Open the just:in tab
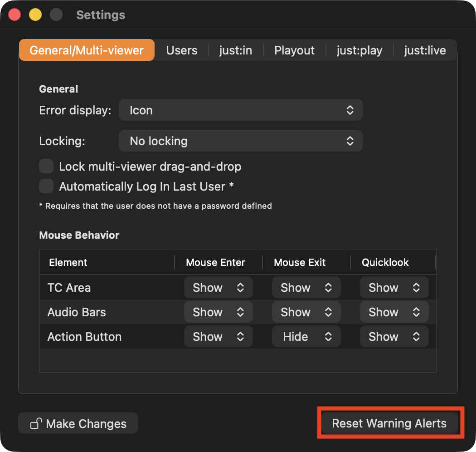The height and width of the screenshot is (452, 476). (236, 50)
